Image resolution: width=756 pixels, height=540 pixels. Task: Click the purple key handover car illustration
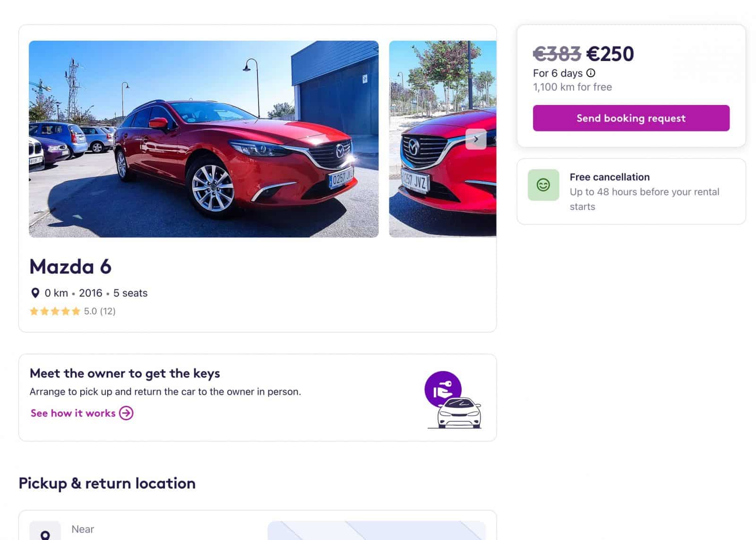(x=454, y=400)
